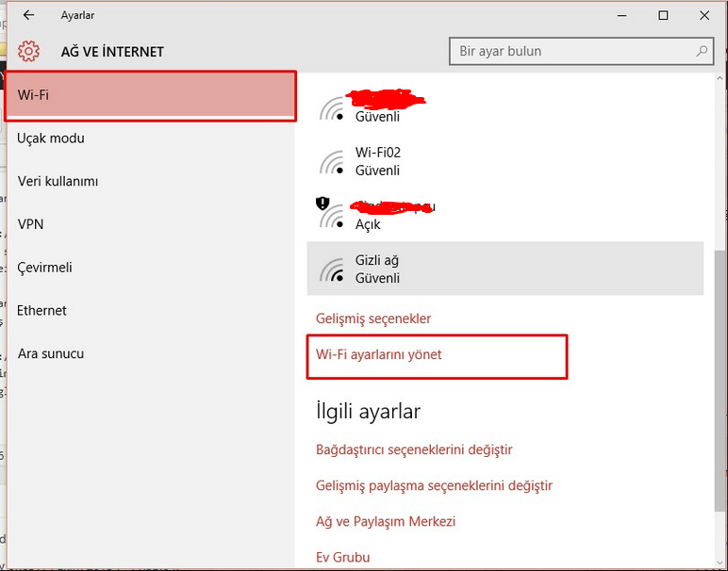
Task: Open Ethernet section
Action: [151, 310]
